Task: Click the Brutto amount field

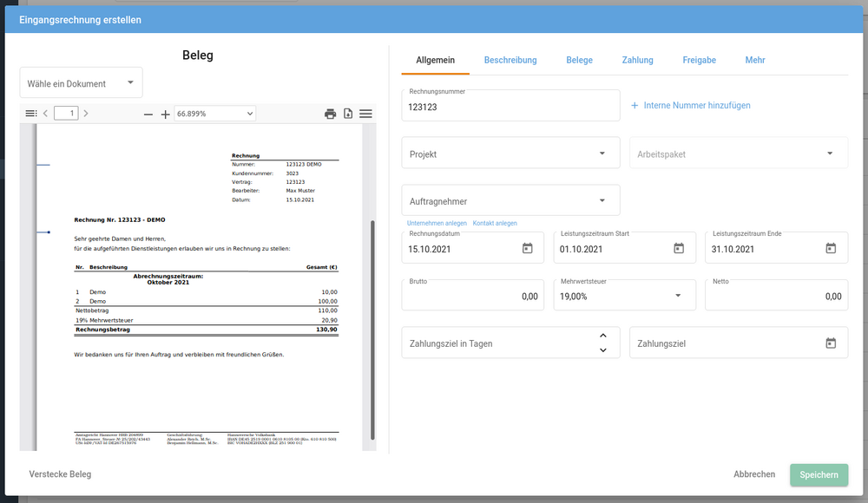Action: 473,296
